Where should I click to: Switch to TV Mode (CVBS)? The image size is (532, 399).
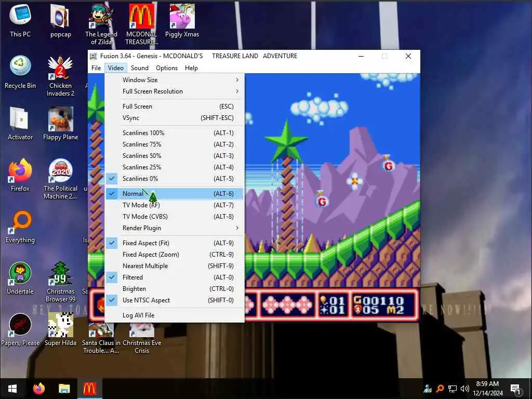[175, 217]
